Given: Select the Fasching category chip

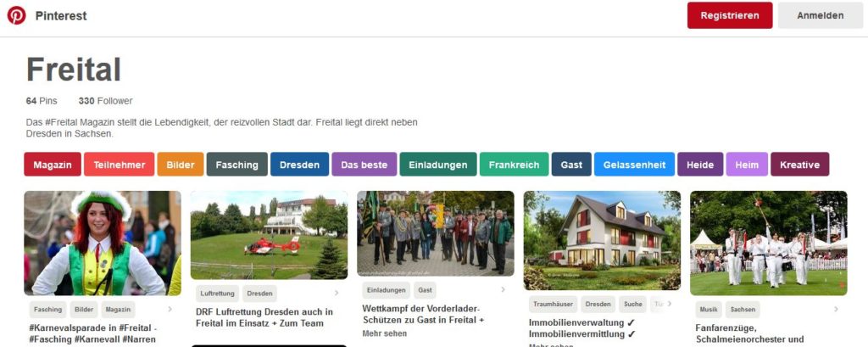Looking at the screenshot, I should pos(237,165).
